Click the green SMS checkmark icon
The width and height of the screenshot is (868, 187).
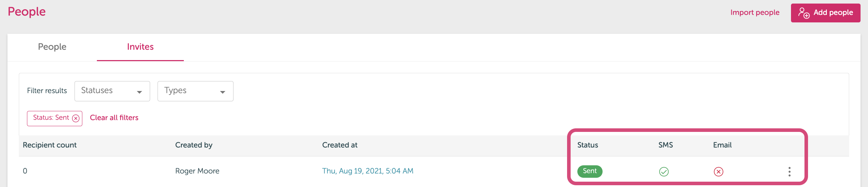(664, 172)
